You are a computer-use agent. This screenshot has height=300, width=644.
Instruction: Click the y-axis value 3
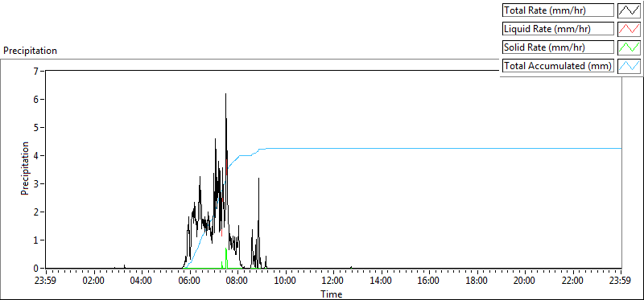[x=35, y=183]
